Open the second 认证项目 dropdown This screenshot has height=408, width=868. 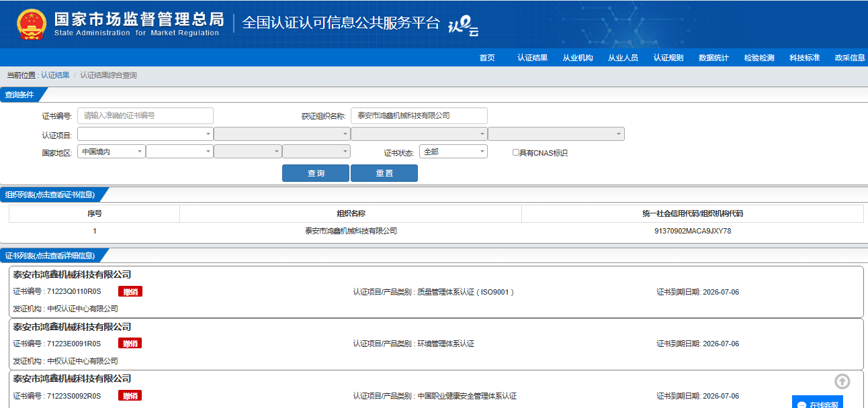click(282, 134)
